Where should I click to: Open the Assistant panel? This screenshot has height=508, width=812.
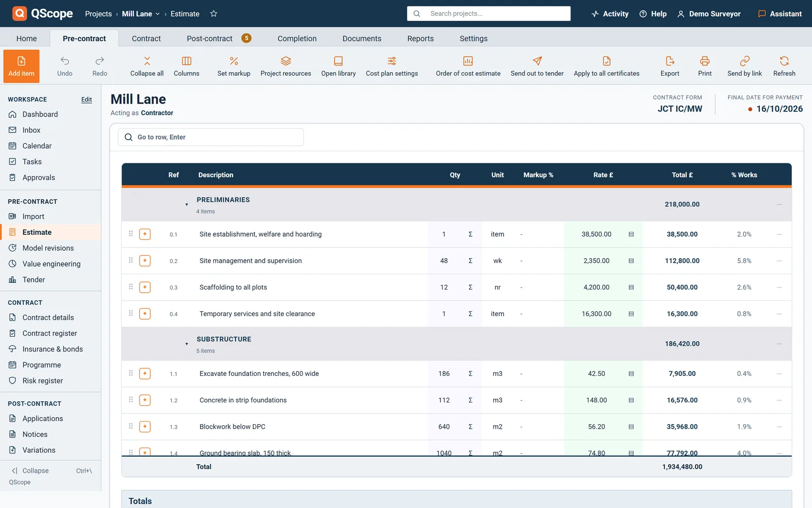pos(780,14)
